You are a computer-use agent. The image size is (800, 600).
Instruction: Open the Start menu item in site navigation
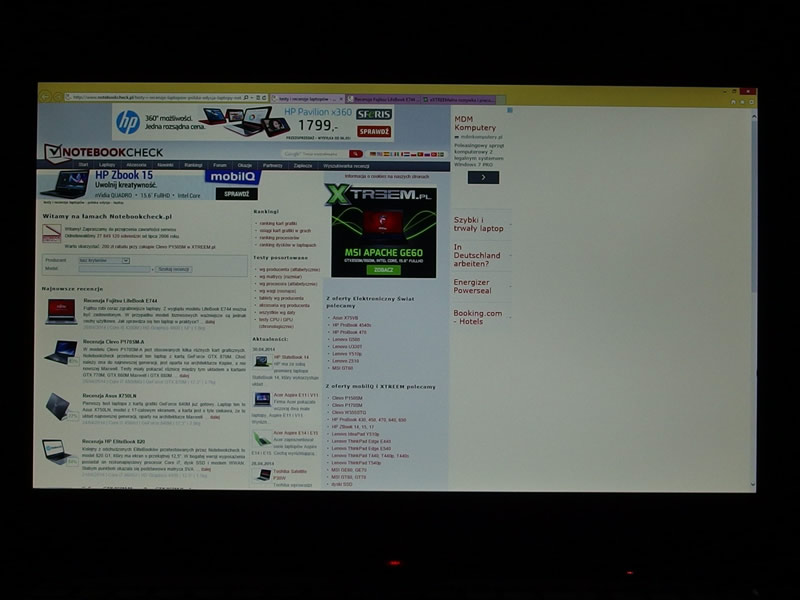click(x=83, y=165)
